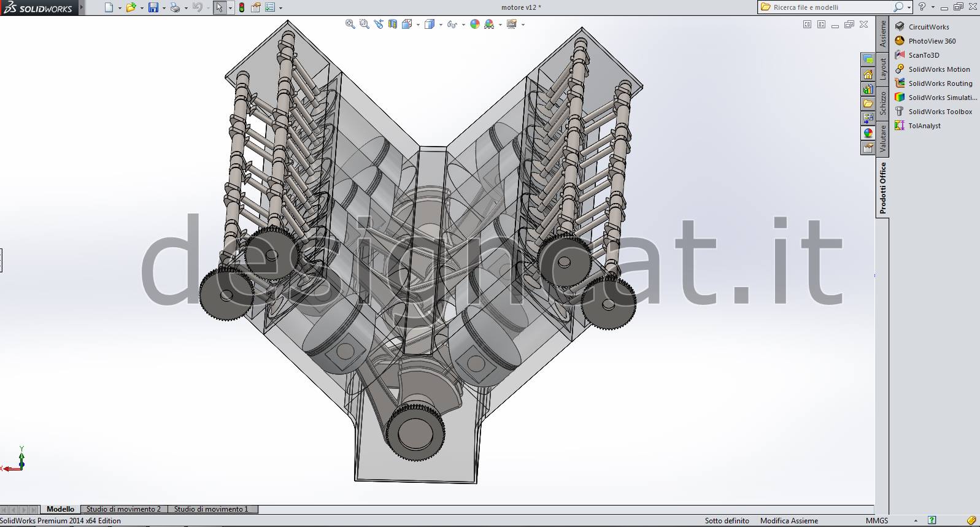Click the Print icon in the toolbar
This screenshot has height=527, width=980.
coord(175,7)
